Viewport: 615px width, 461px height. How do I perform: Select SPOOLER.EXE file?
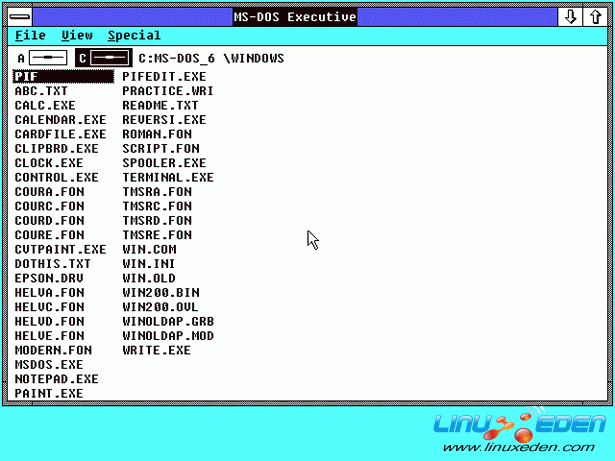click(x=164, y=163)
